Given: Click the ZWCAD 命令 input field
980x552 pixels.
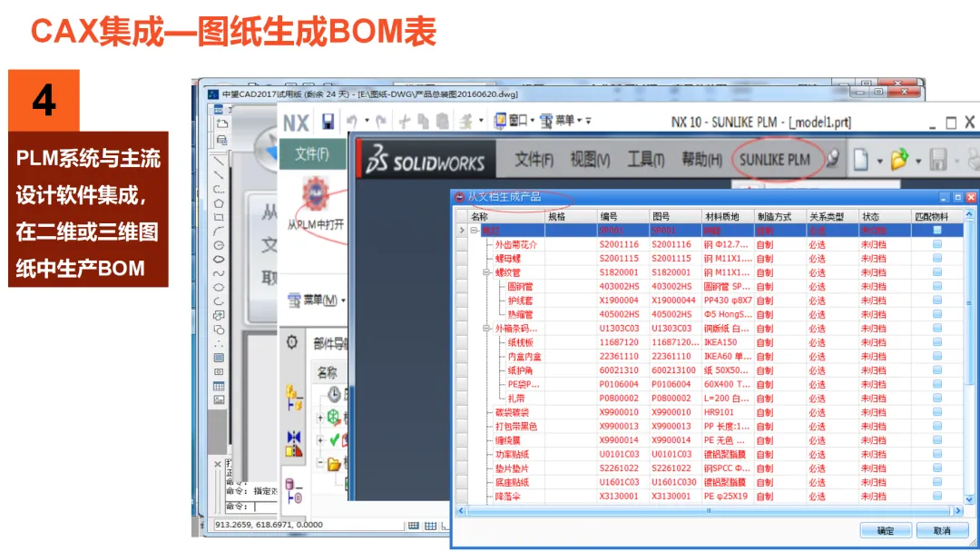Looking at the screenshot, I should pos(251,507).
